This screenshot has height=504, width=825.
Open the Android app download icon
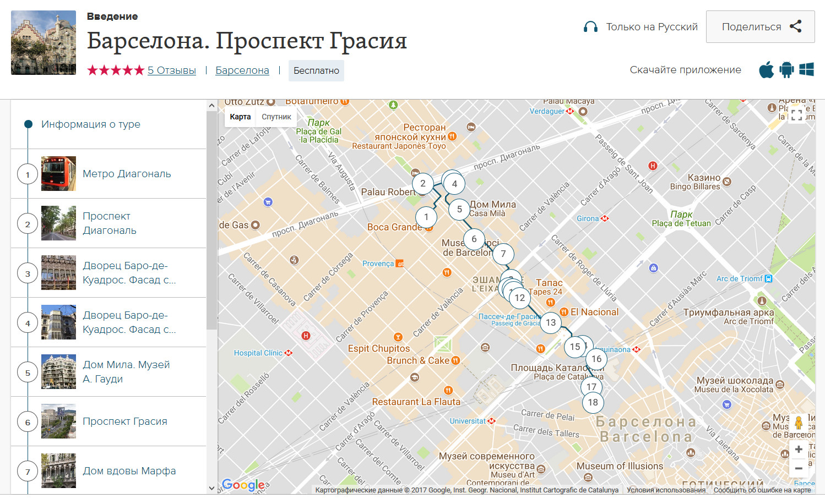pos(786,70)
